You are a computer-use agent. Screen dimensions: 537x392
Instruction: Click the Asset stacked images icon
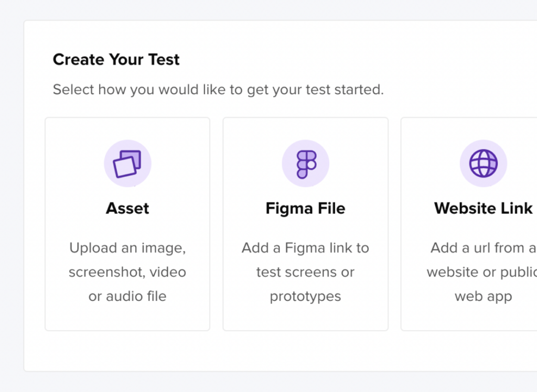pyautogui.click(x=127, y=164)
